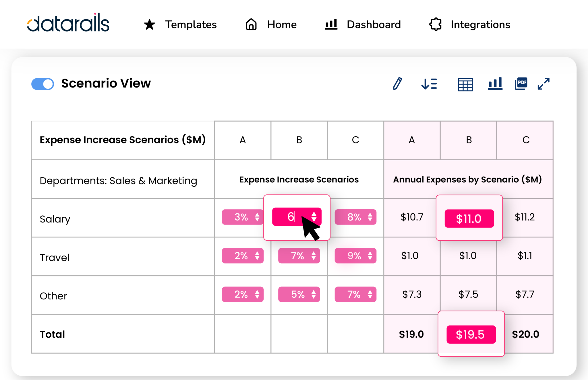Toggle the Scenario View switch
This screenshot has width=588, height=380.
pos(43,84)
